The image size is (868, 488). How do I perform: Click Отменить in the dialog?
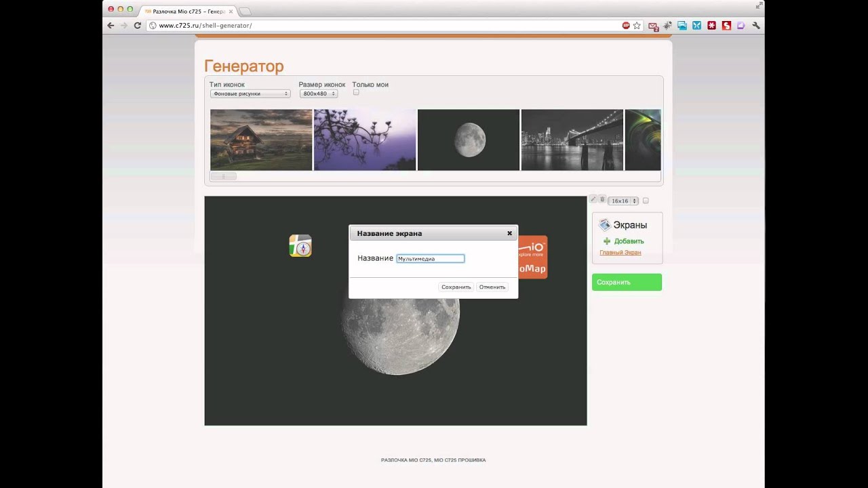(492, 287)
